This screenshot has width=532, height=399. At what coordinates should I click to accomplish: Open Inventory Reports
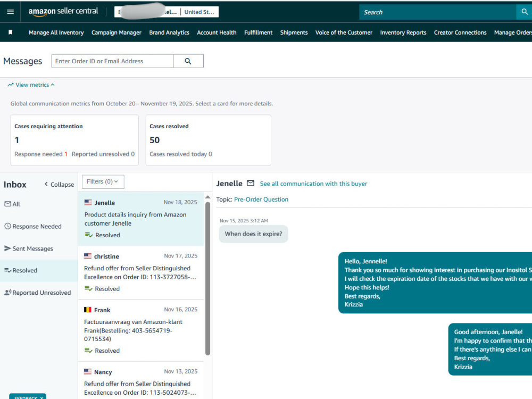(x=403, y=32)
